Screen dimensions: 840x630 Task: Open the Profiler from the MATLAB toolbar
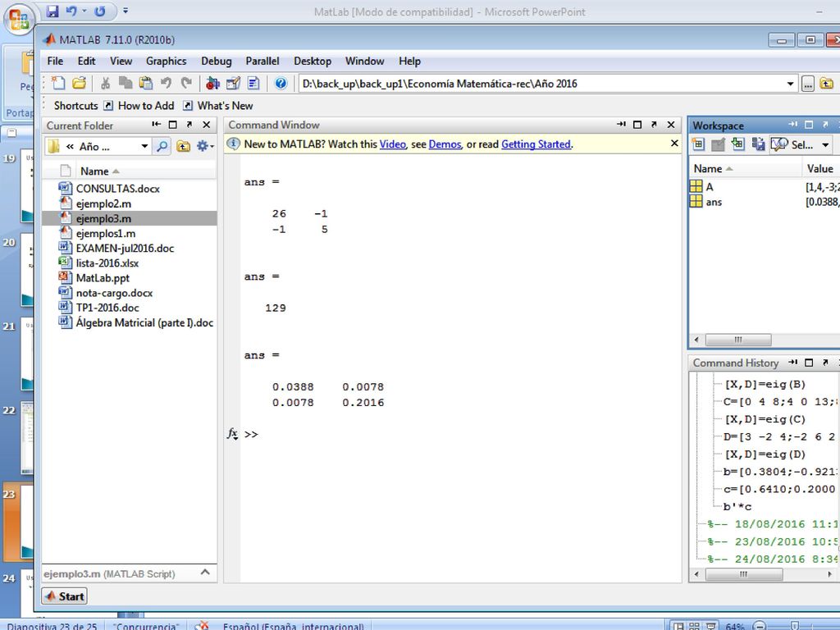click(253, 83)
